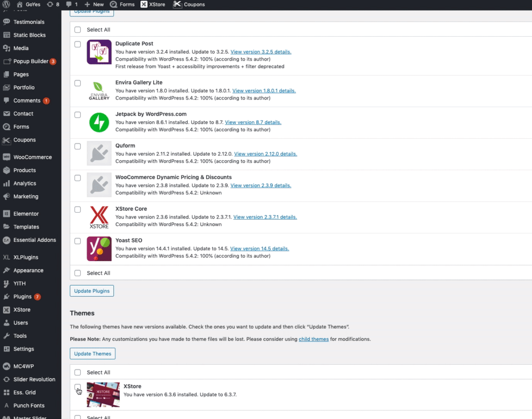Click the Envira Gallery leaf logo
Viewport: 532px width, 419px height.
pos(99,91)
